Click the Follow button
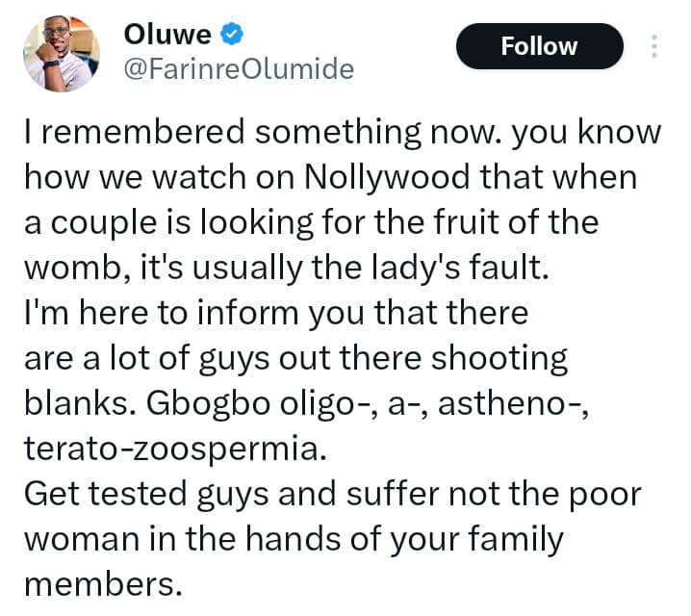 click(x=539, y=46)
